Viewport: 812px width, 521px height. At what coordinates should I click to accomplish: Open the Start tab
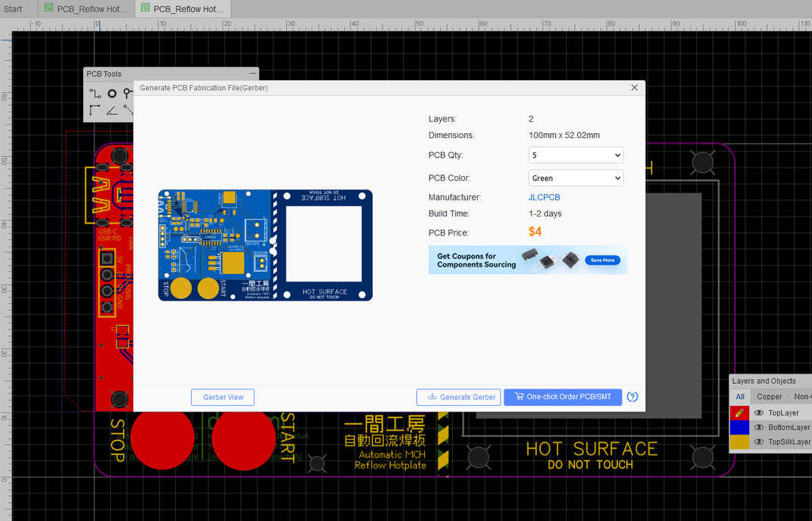[13, 9]
